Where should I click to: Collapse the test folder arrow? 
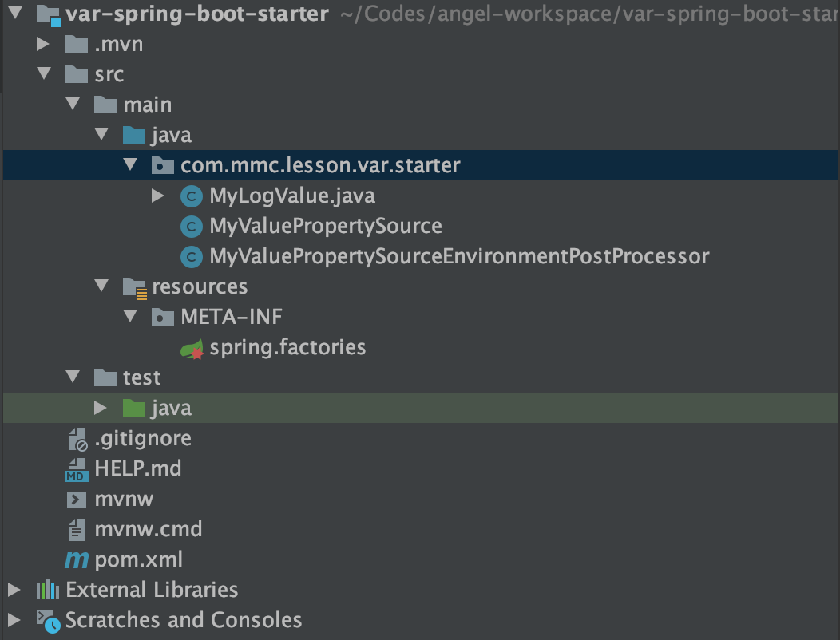point(73,377)
